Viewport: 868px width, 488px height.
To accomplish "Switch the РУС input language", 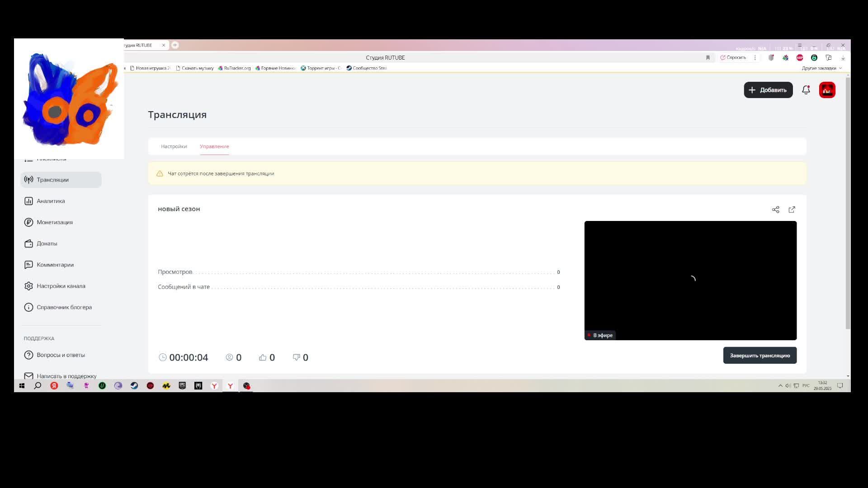I will 806,386.
